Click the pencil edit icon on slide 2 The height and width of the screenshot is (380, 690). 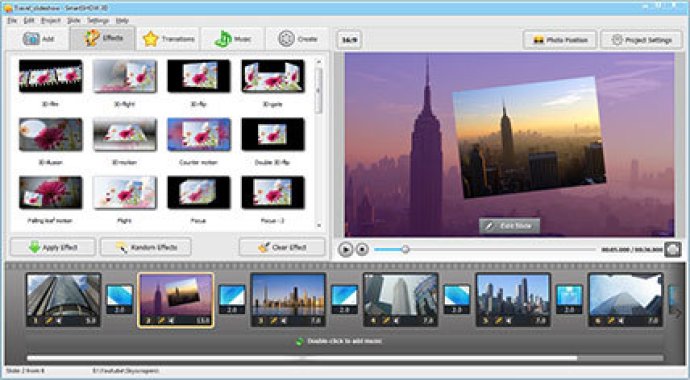pyautogui.click(x=160, y=321)
